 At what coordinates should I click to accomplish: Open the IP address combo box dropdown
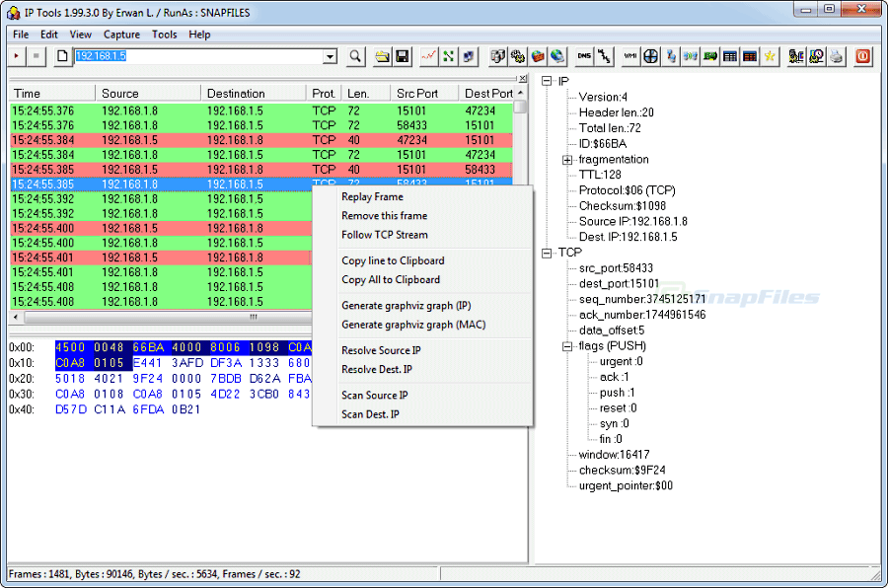(331, 56)
